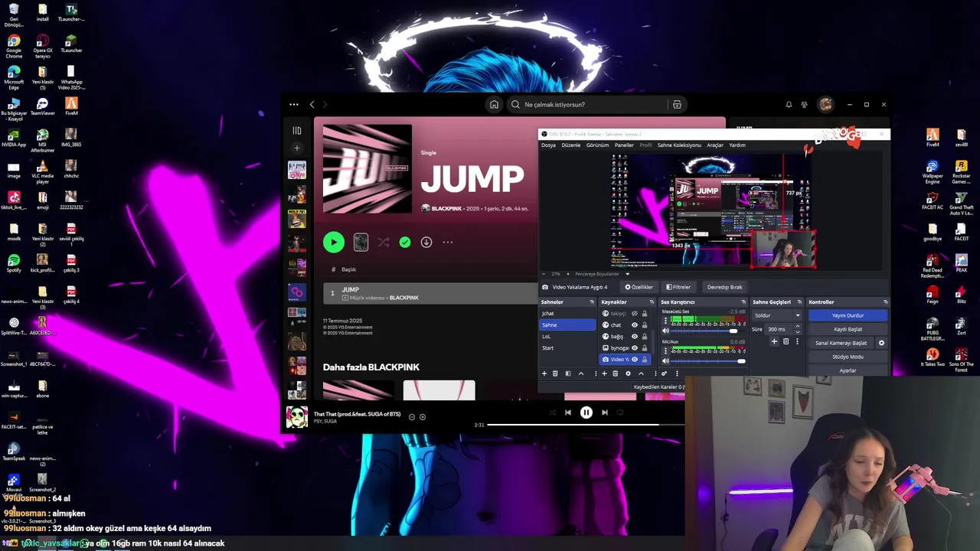980x551 pixels.
Task: Select the LoL scene in OBS
Action: click(567, 336)
